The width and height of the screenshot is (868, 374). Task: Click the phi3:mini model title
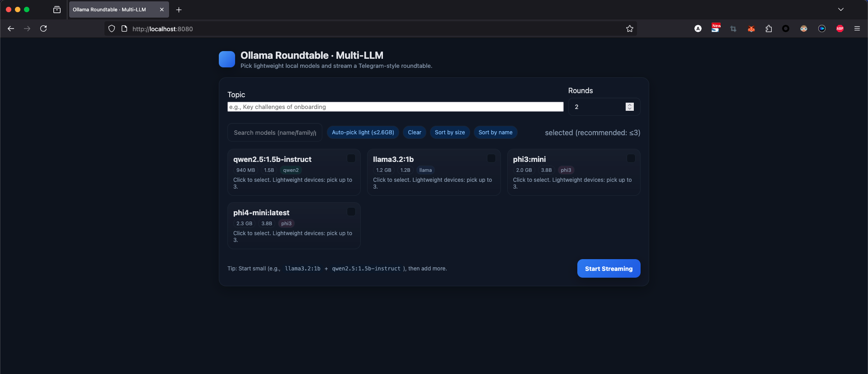click(x=529, y=159)
